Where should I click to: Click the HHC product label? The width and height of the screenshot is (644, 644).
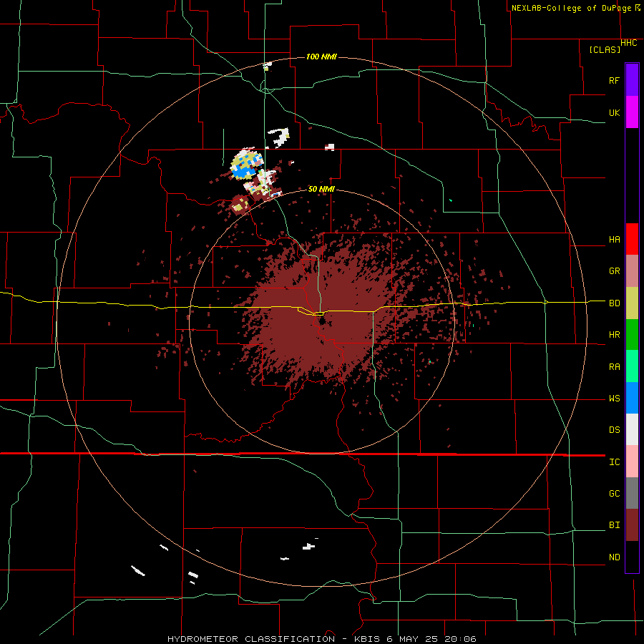click(628, 43)
